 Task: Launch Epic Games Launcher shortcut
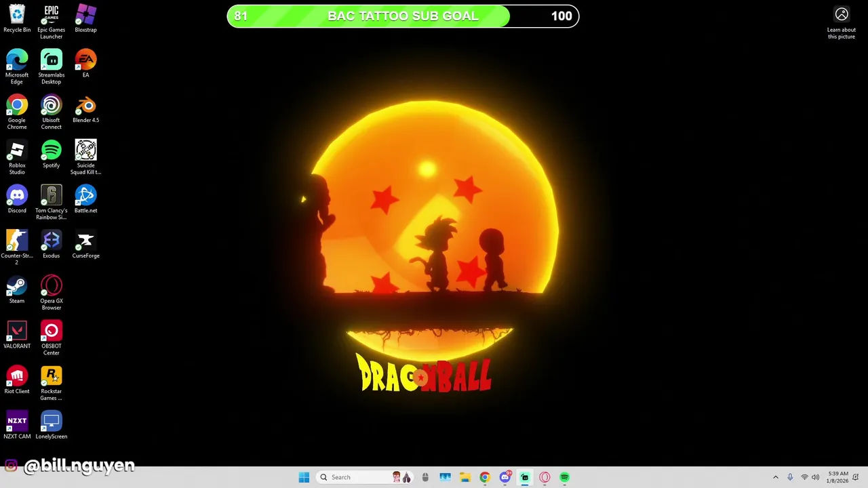coord(51,22)
